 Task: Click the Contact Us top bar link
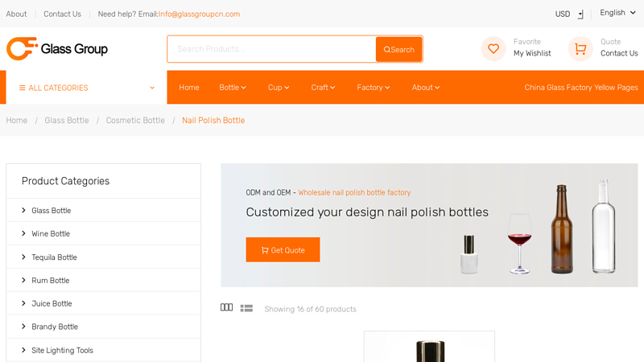pyautogui.click(x=63, y=14)
